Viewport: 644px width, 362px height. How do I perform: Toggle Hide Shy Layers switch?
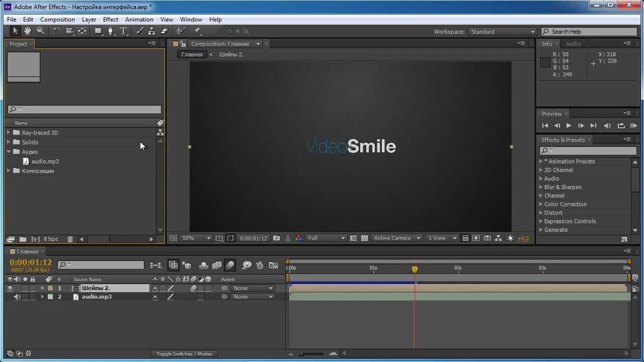click(204, 265)
